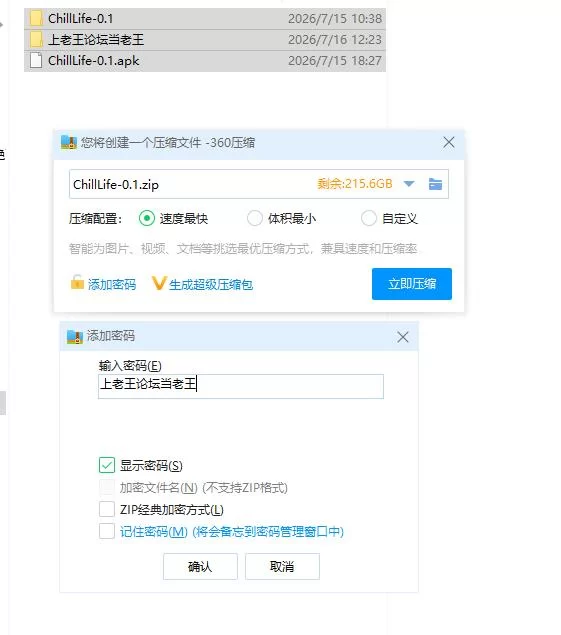Click the ChillLife-0.1.apk file icon
This screenshot has width=561, height=635.
[36, 60]
